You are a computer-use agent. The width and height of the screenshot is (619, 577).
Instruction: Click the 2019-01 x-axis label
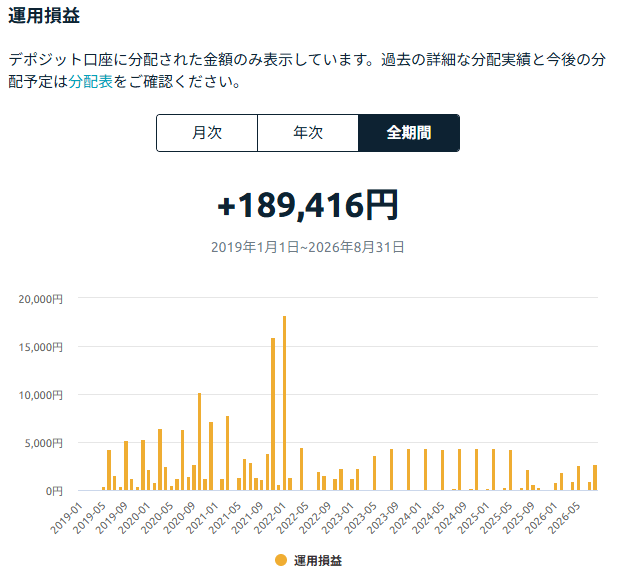(67, 518)
